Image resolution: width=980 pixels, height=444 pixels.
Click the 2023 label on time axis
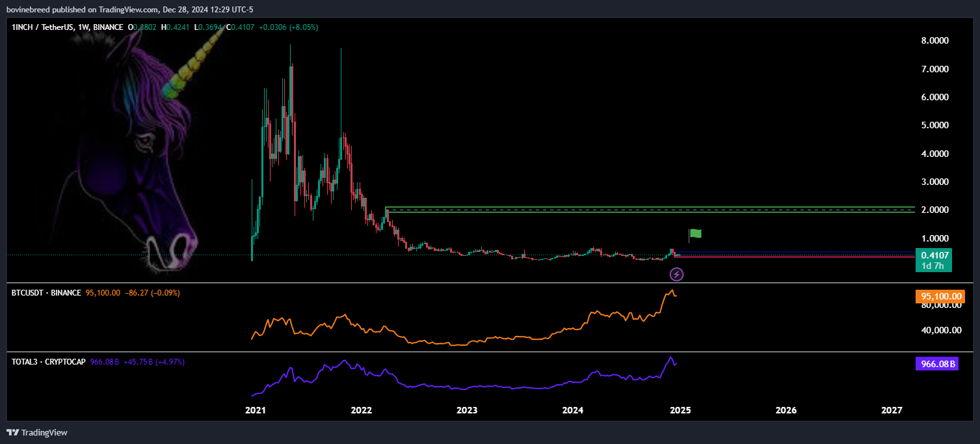pyautogui.click(x=467, y=410)
